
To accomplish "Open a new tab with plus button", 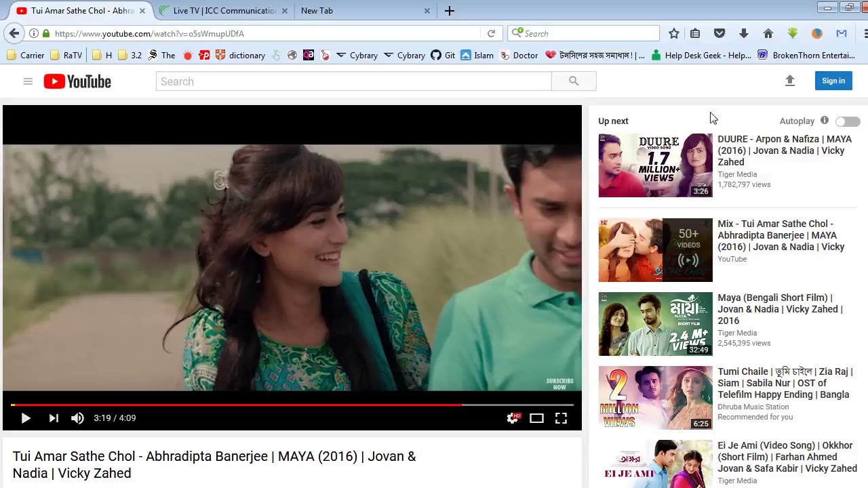I will point(450,11).
